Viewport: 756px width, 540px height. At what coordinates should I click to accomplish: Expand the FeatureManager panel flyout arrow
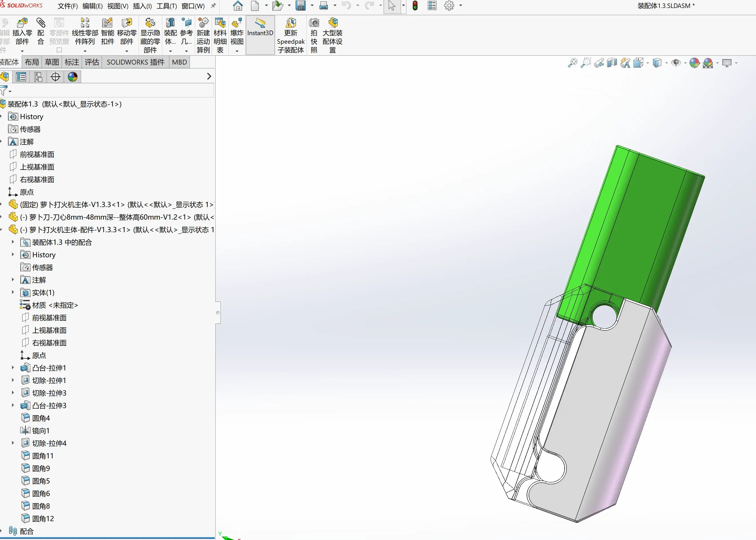209,77
